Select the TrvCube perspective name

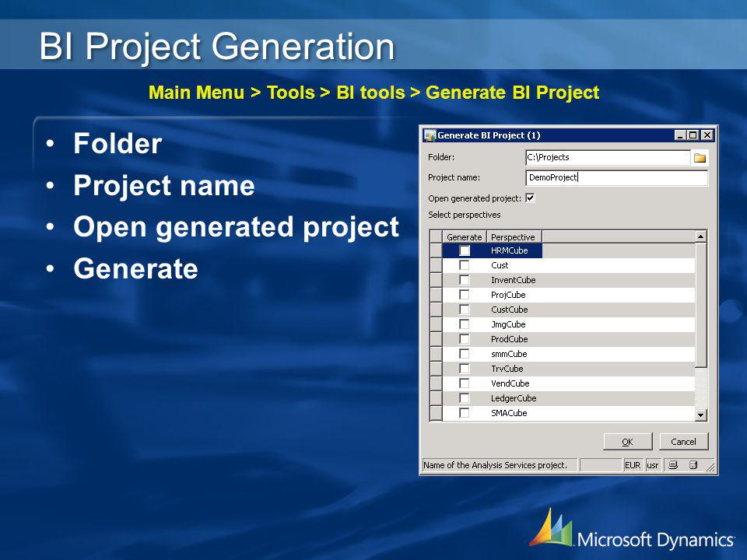[x=507, y=369]
